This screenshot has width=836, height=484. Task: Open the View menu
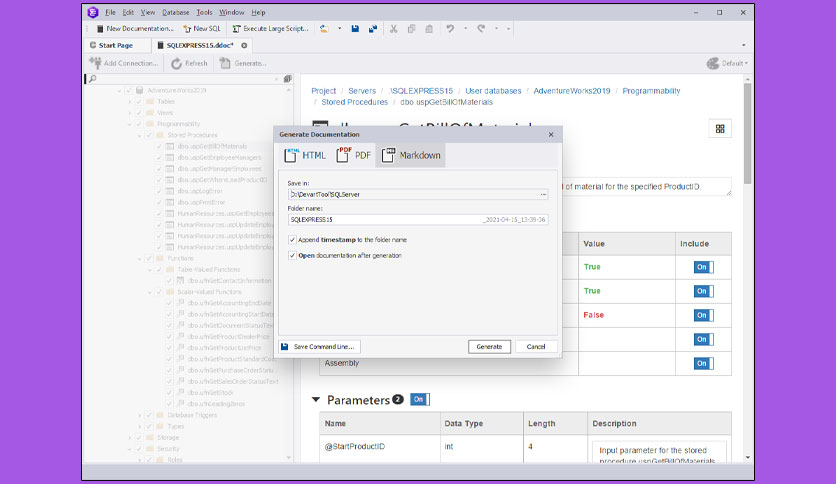click(148, 12)
